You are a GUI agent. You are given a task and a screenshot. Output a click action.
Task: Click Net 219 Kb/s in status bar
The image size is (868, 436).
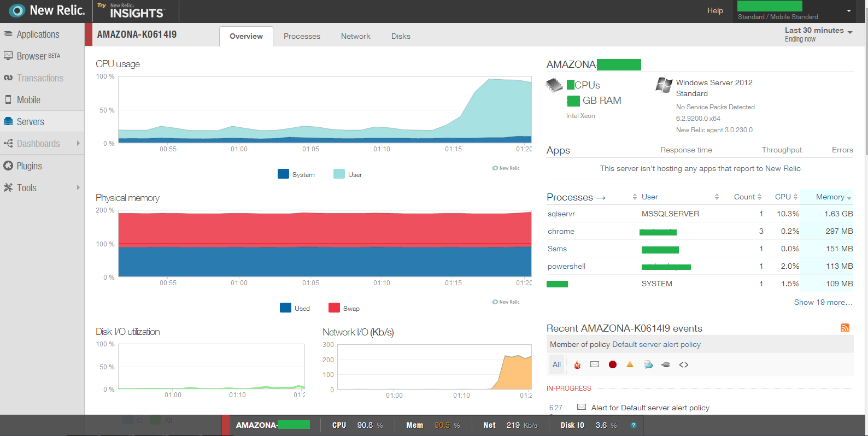point(511,425)
